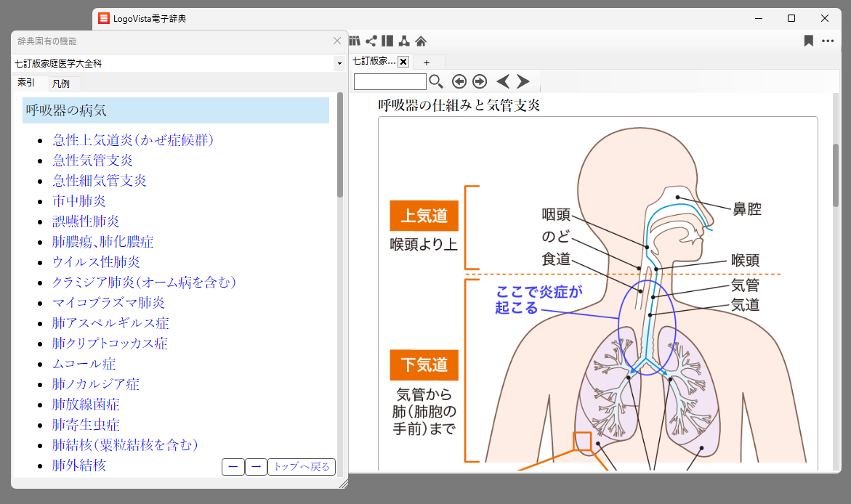Click the circled left arrow history back
Image resolution: width=851 pixels, height=504 pixels.
coord(459,81)
